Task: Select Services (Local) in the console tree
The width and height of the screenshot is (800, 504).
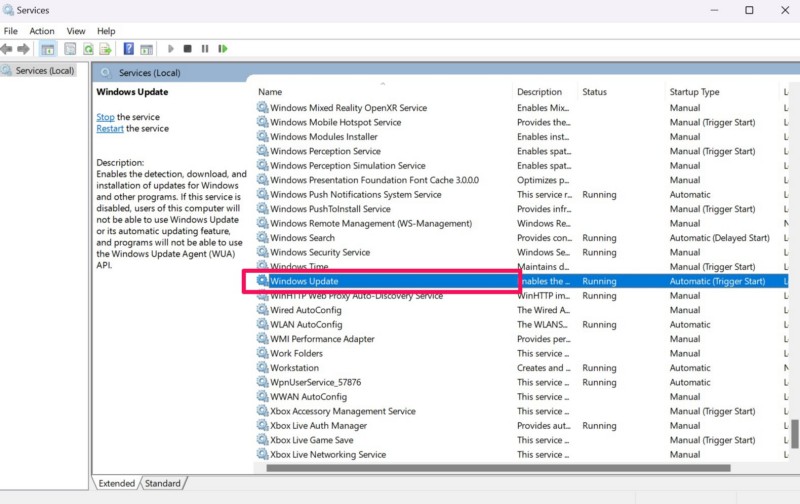Action: point(44,71)
